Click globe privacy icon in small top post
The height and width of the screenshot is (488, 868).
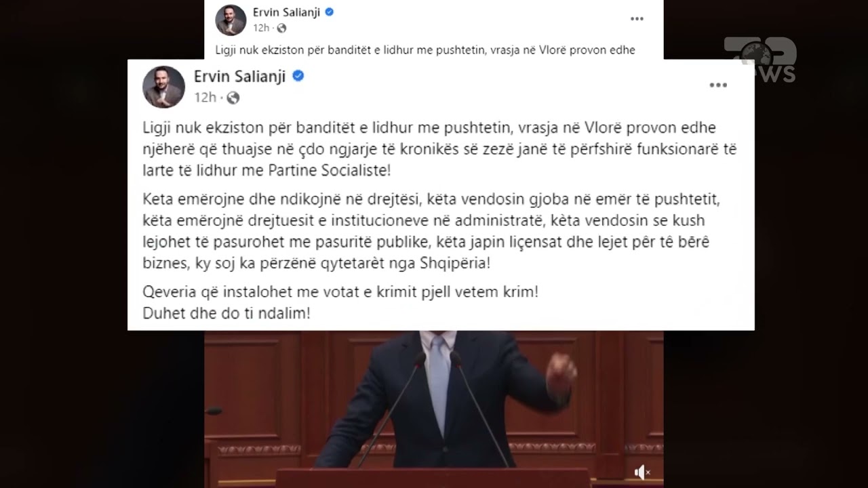281,28
